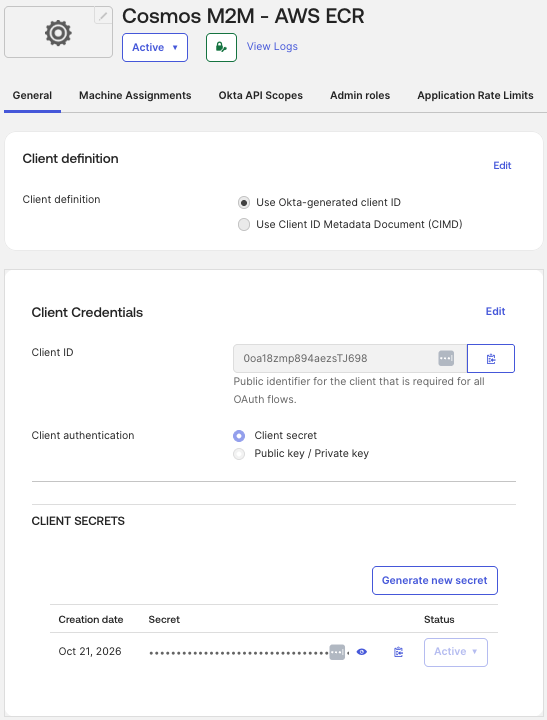547x720 pixels.
Task: Select Use Okta-generated client ID
Action: pos(244,202)
